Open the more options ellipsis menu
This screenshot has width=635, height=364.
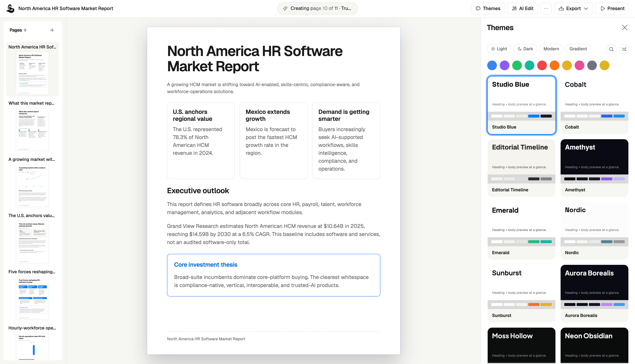coord(546,8)
